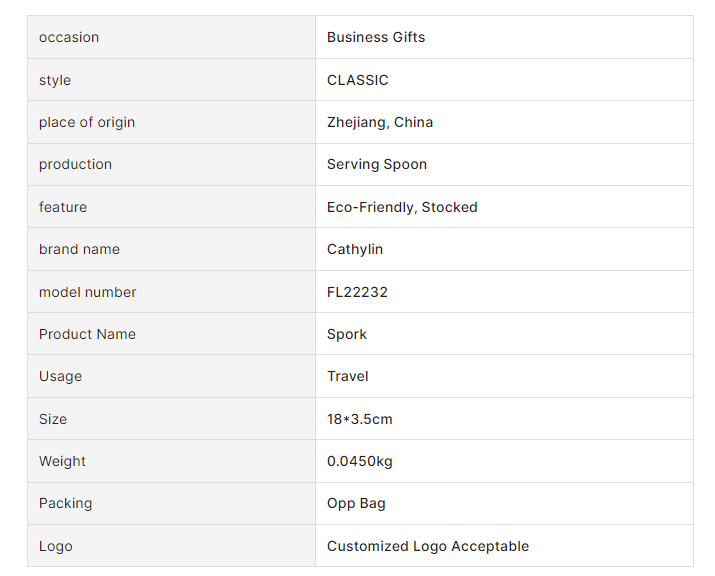715x576 pixels.
Task: Select the 'Business Gifts' value text
Action: click(x=376, y=38)
